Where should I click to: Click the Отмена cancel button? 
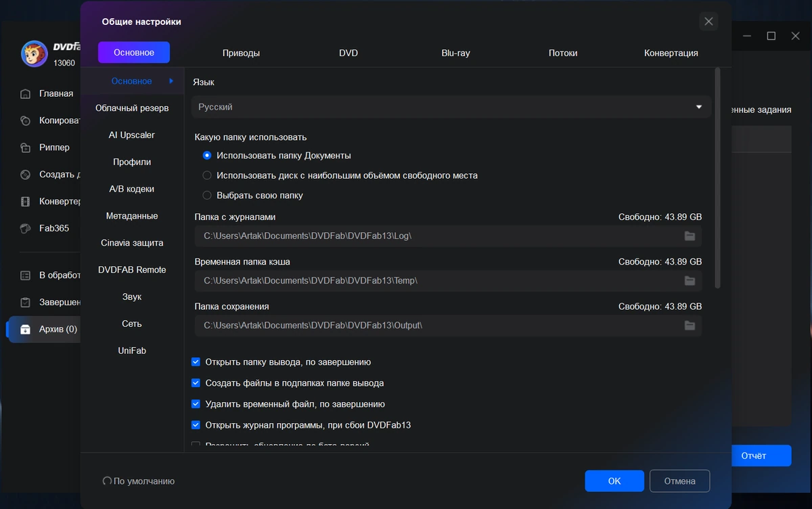(x=679, y=481)
